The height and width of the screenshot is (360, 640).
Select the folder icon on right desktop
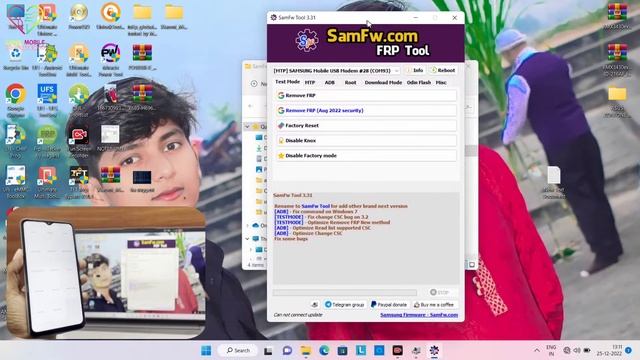[x=617, y=100]
